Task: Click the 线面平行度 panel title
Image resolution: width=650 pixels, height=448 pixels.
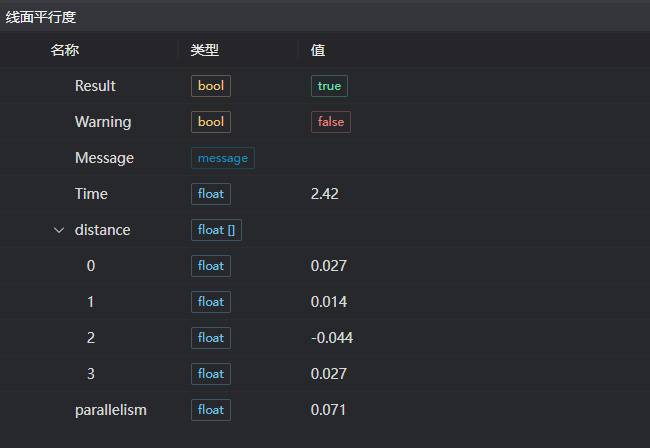Action: coord(41,17)
